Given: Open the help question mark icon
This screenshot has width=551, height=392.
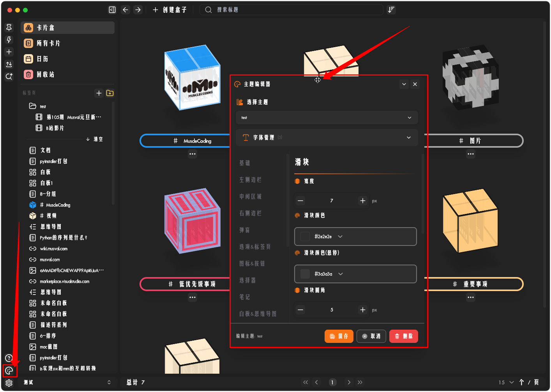Looking at the screenshot, I should click(9, 358).
